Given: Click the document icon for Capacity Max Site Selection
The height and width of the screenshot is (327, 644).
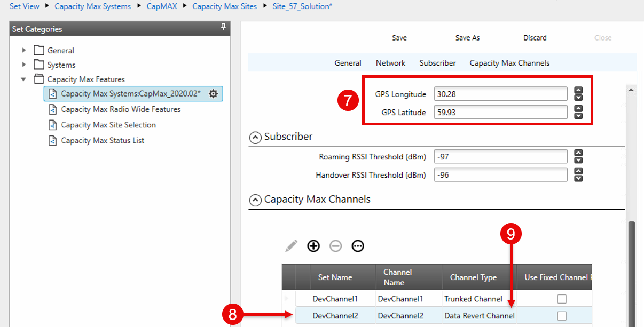Looking at the screenshot, I should 53,125.
